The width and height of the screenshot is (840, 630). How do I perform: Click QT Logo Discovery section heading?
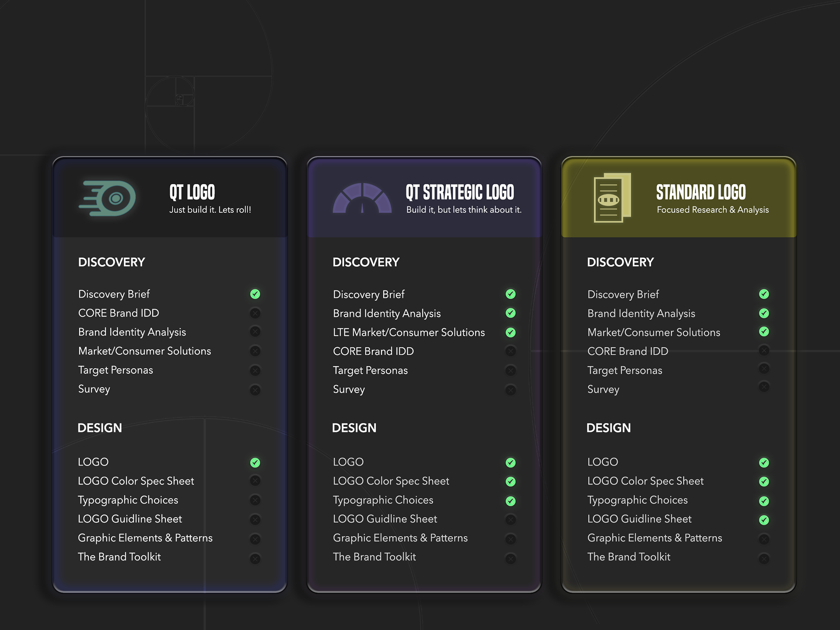(x=112, y=262)
